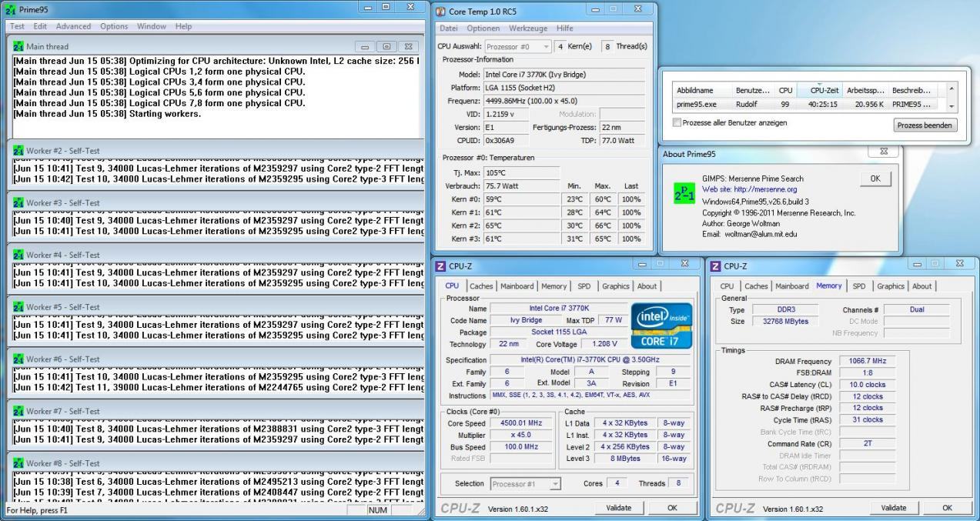Viewport: 980px width, 521px height.
Task: Click the Core Temp title bar icon
Action: 442,11
